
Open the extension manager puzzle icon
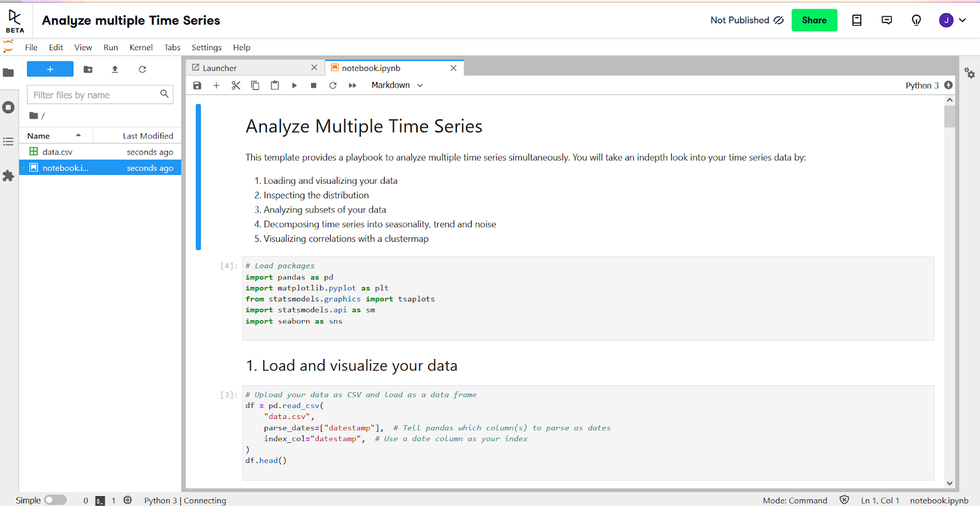click(9, 176)
